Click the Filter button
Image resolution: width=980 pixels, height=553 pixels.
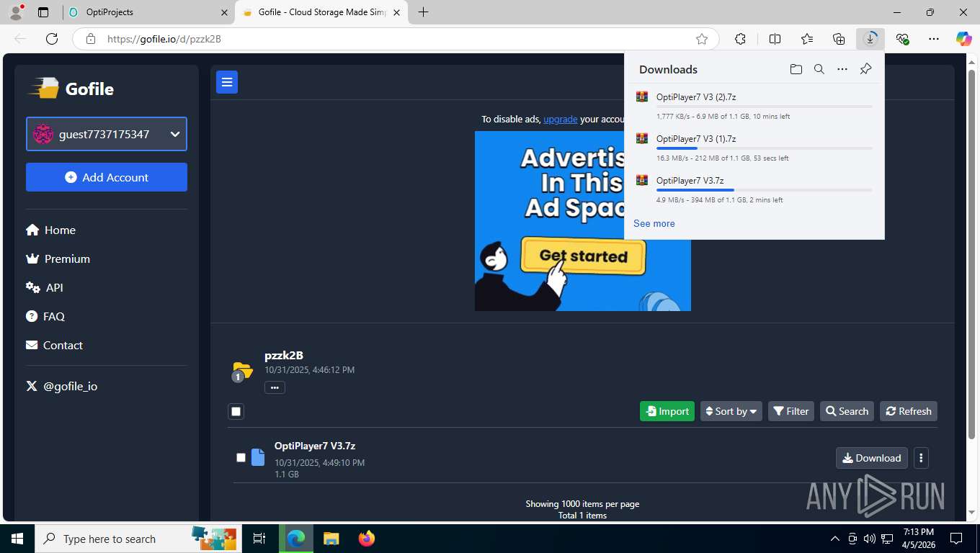791,411
